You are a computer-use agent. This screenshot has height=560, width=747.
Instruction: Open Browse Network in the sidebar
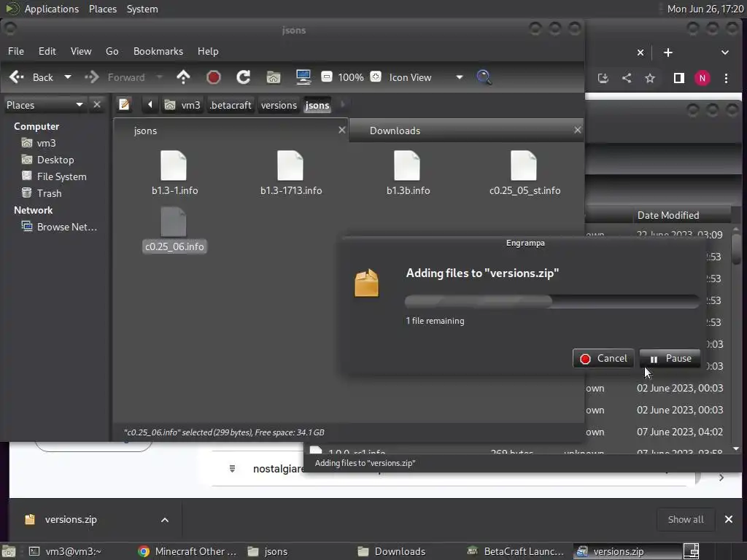tap(66, 227)
